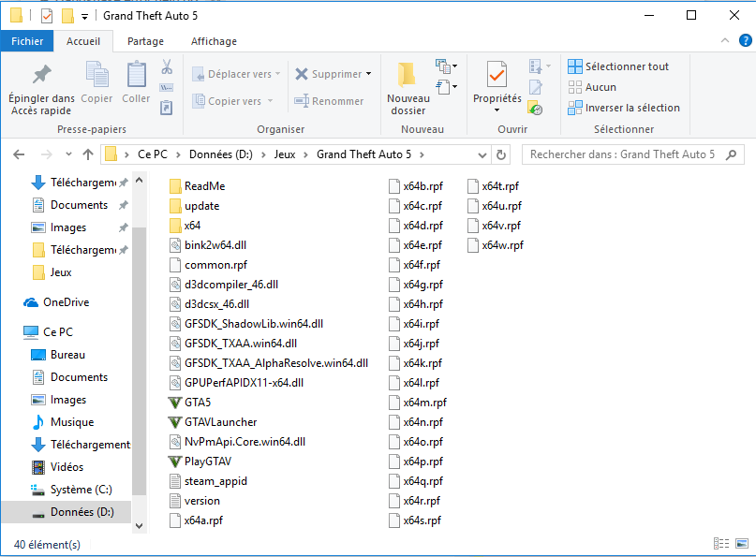Select the x64w.rpf file

click(496, 245)
